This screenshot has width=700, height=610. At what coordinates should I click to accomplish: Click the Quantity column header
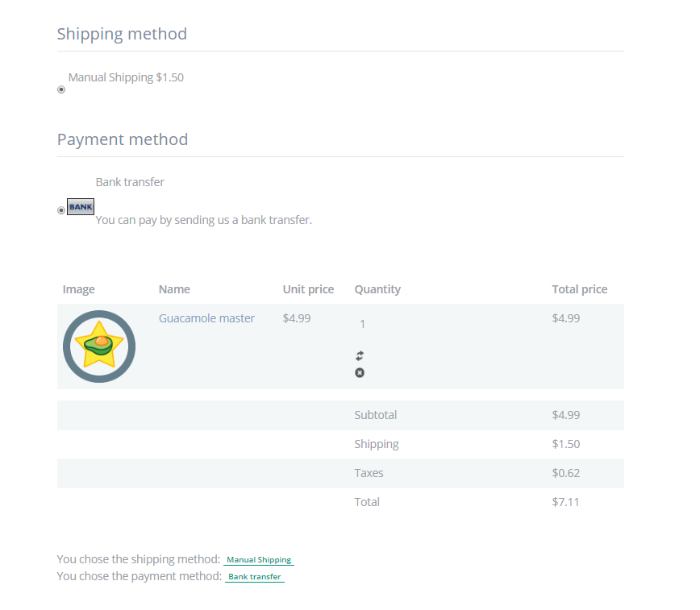coord(377,289)
